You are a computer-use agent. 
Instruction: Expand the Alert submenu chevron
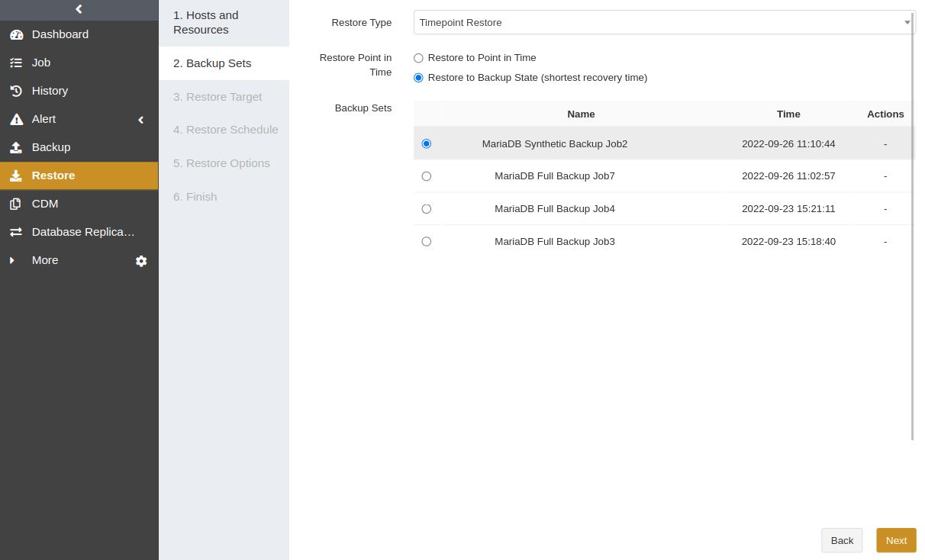pyautogui.click(x=141, y=120)
